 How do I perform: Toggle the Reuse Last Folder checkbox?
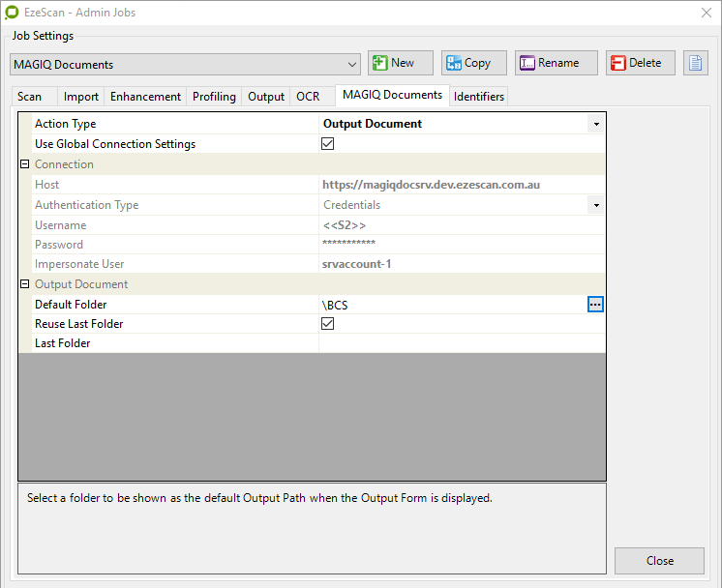328,324
